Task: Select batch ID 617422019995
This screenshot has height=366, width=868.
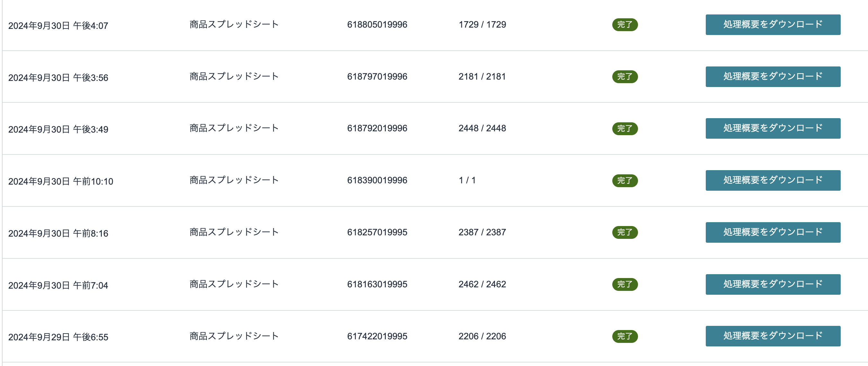Action: (x=377, y=336)
